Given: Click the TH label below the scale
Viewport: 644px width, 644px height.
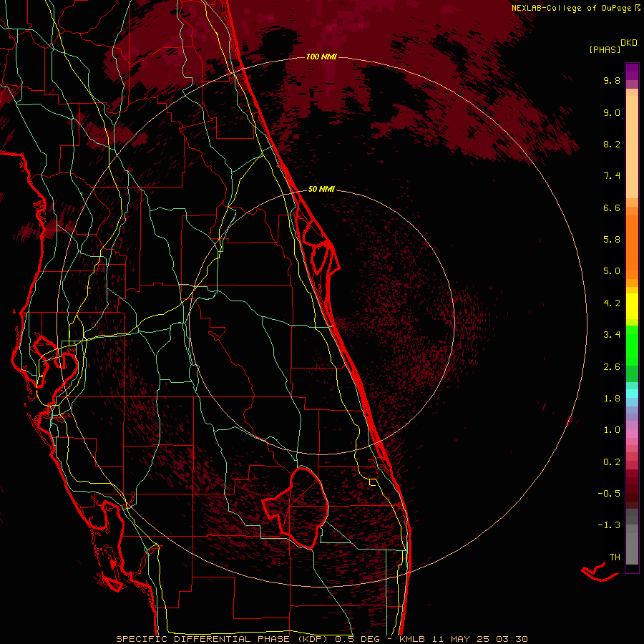Looking at the screenshot, I should coord(615,557).
